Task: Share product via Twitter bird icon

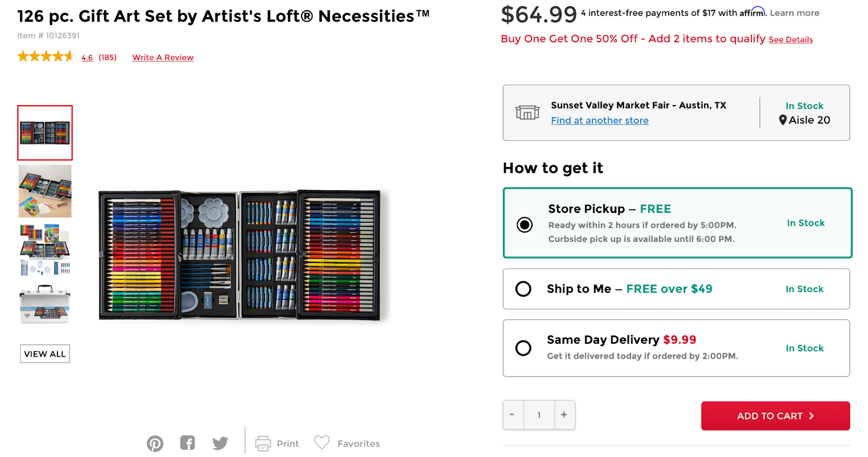Action: click(220, 443)
